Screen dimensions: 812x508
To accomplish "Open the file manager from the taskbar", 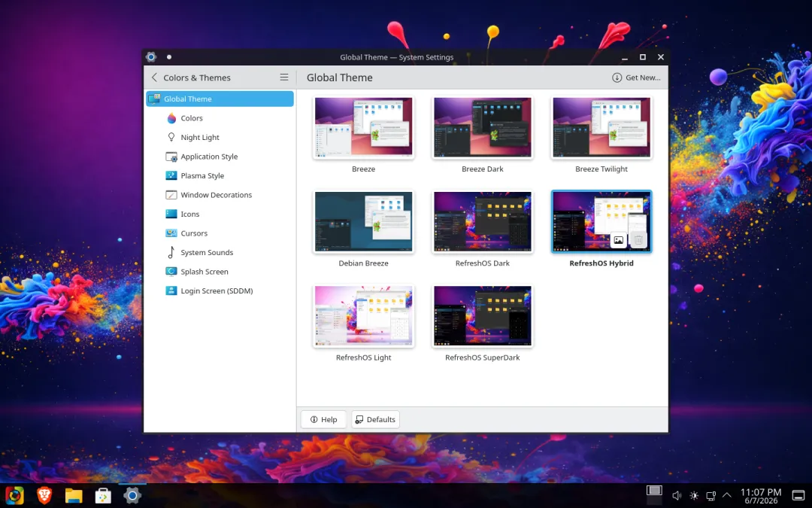I will click(x=74, y=496).
